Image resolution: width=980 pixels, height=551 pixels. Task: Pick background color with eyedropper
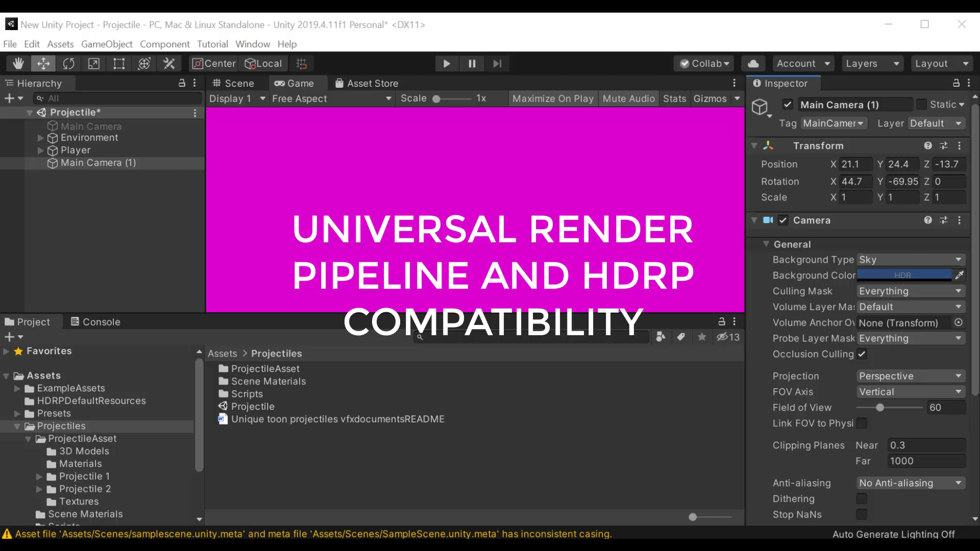(959, 275)
